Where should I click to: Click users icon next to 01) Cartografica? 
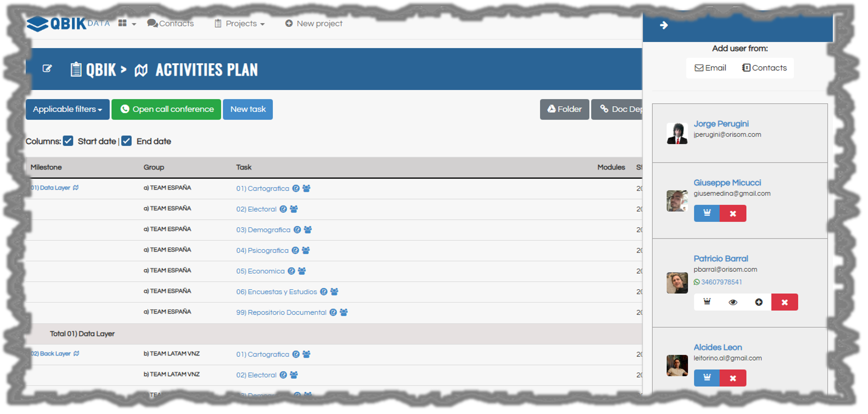click(x=306, y=189)
